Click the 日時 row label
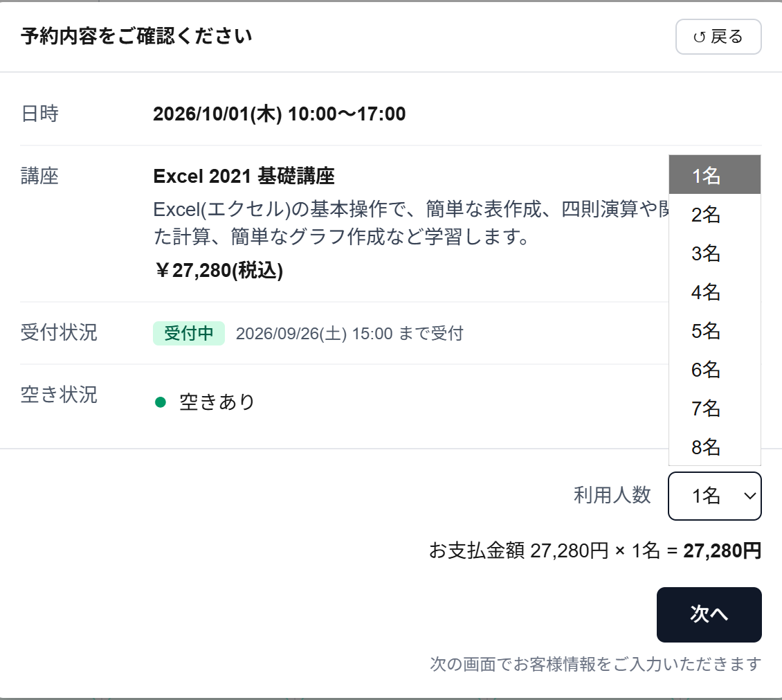Screen dimensions: 782x700 click(40, 114)
